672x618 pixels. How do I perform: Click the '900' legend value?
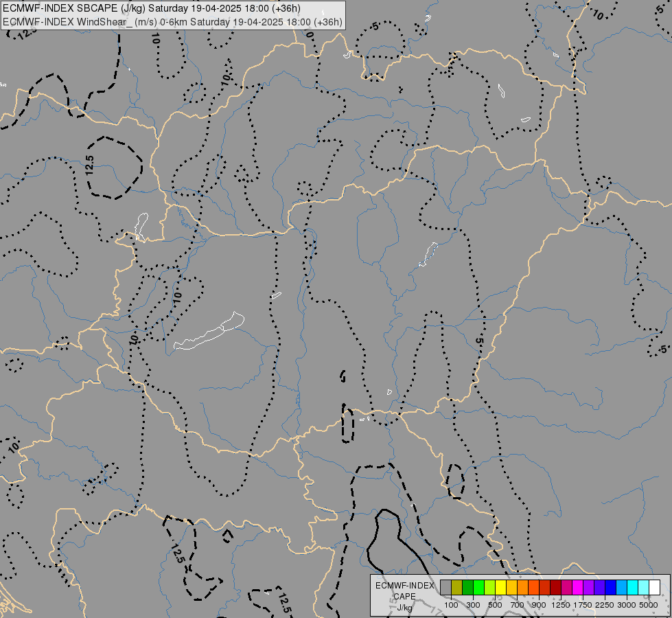[539, 605]
